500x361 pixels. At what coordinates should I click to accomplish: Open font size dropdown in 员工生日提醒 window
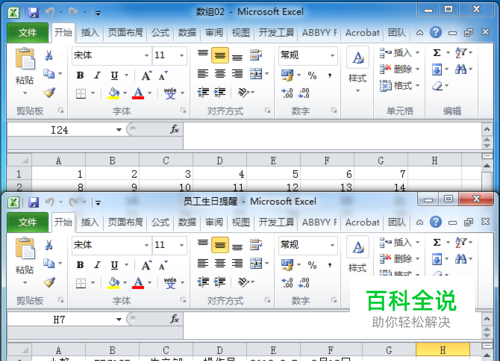(x=182, y=245)
